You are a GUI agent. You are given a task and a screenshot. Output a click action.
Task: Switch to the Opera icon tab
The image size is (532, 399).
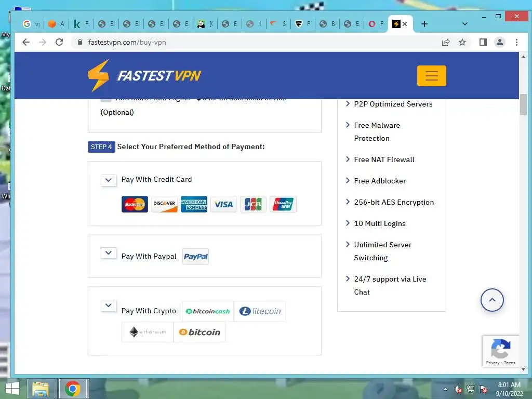pos(376,24)
